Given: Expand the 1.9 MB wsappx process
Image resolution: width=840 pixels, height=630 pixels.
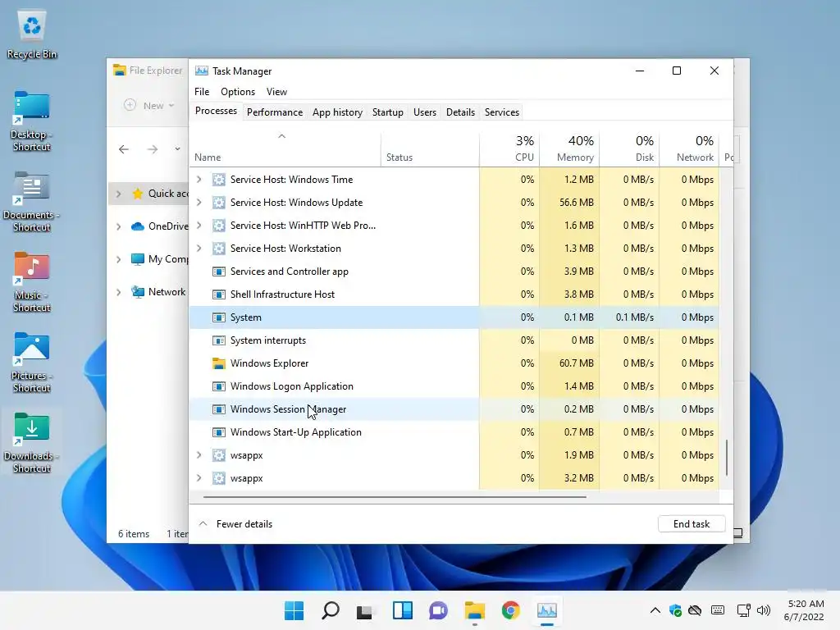Looking at the screenshot, I should 199,455.
